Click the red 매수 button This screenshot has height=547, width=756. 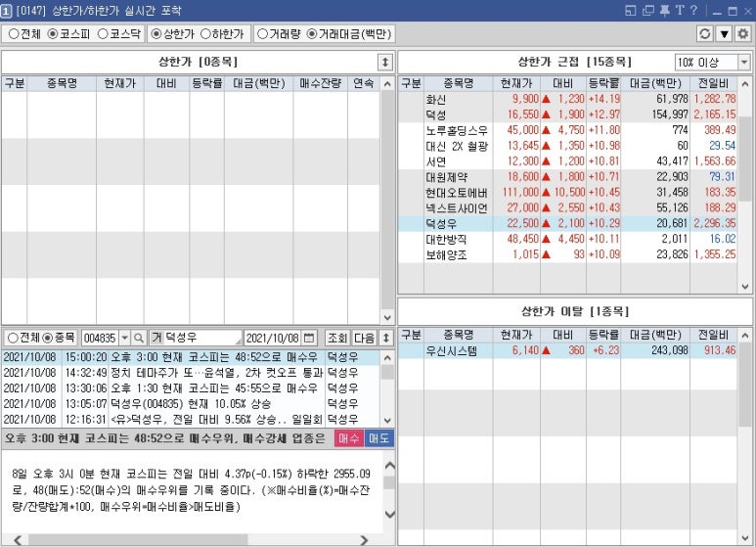(x=349, y=438)
